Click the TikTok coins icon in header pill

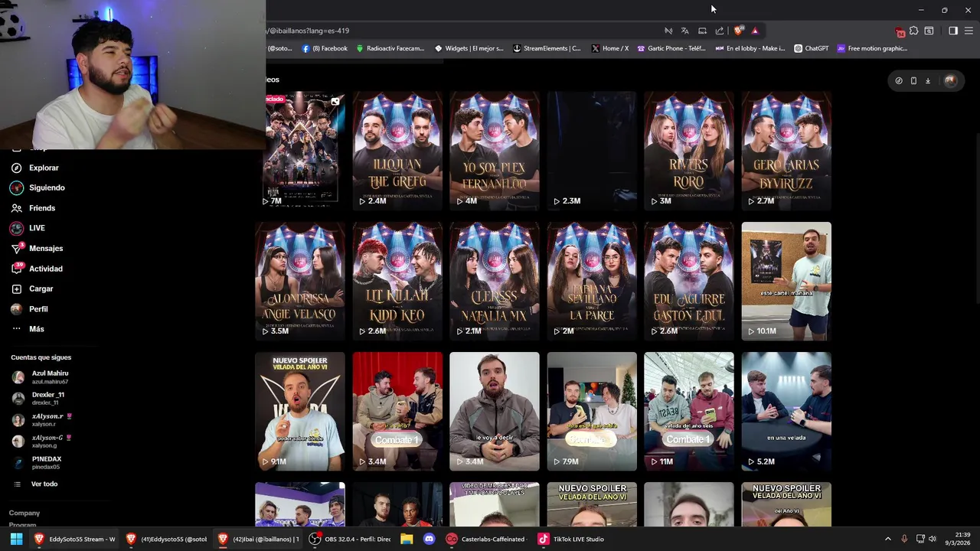(899, 80)
